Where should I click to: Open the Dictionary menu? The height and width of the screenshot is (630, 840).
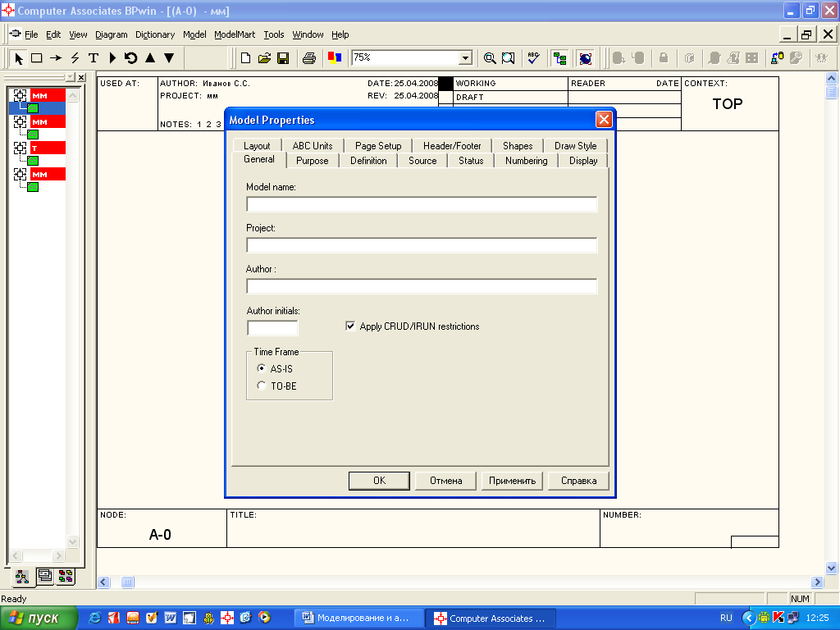click(x=155, y=34)
